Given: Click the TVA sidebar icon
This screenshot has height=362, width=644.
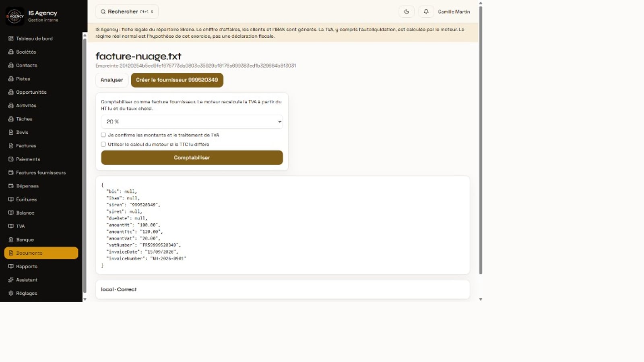Looking at the screenshot, I should 11,226.
